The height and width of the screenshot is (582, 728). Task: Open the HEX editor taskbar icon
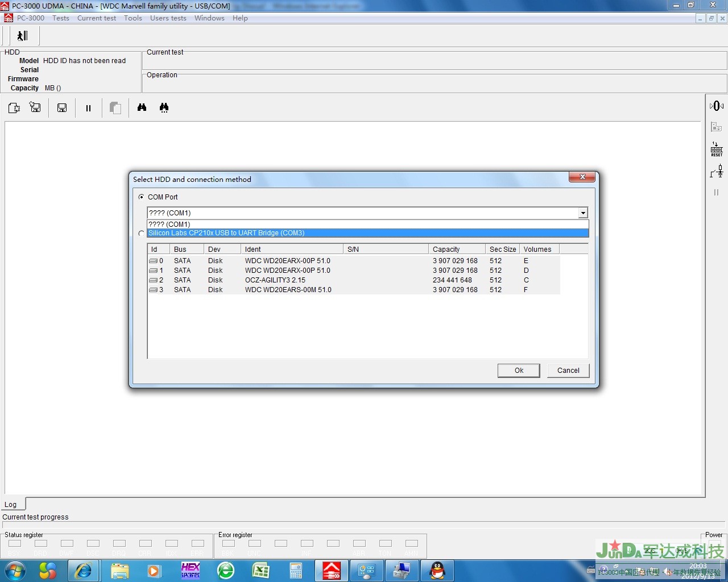191,571
